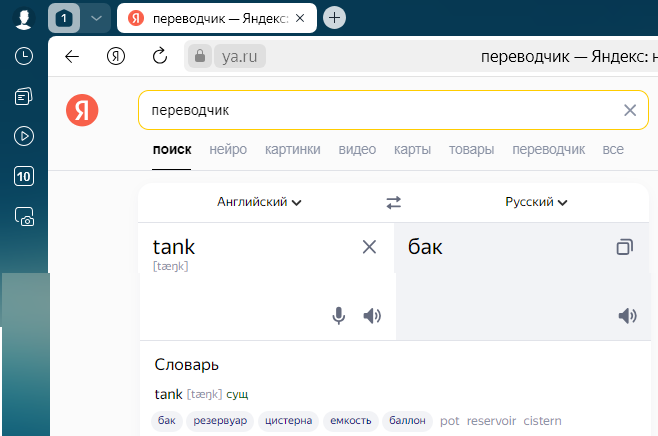This screenshot has width=658, height=436.
Task: Take a screenshot with camera icon
Action: [x=24, y=217]
